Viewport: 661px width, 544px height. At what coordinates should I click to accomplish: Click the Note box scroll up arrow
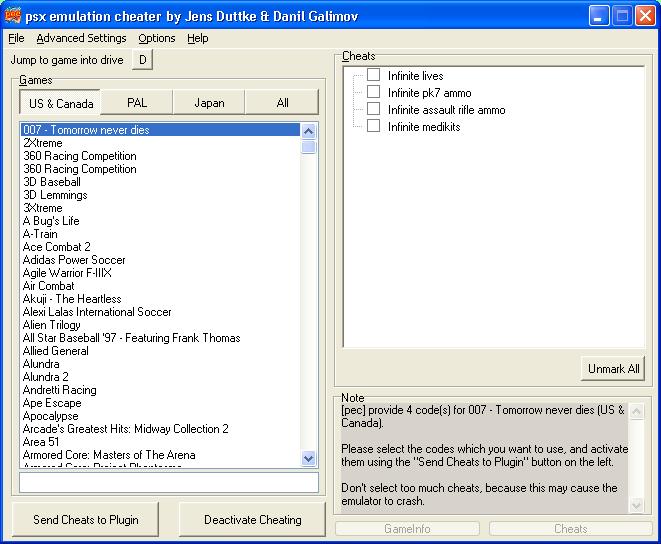click(x=637, y=411)
